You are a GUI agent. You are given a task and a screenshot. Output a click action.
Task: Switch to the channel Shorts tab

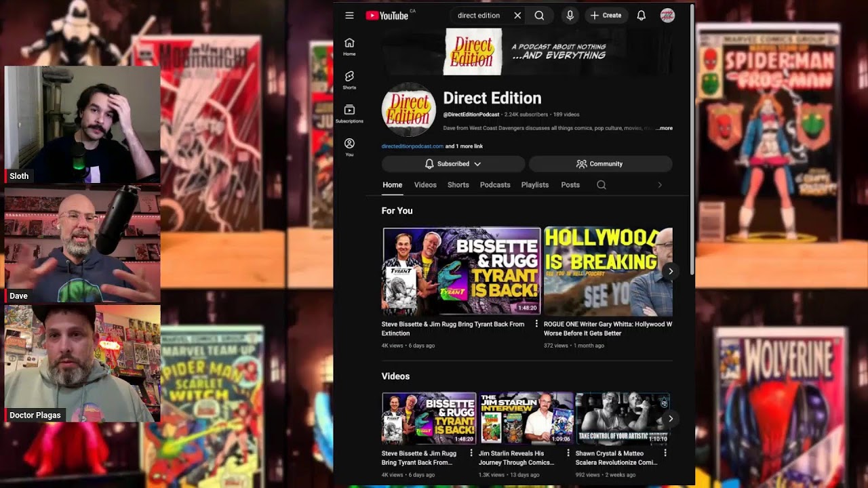pos(458,185)
